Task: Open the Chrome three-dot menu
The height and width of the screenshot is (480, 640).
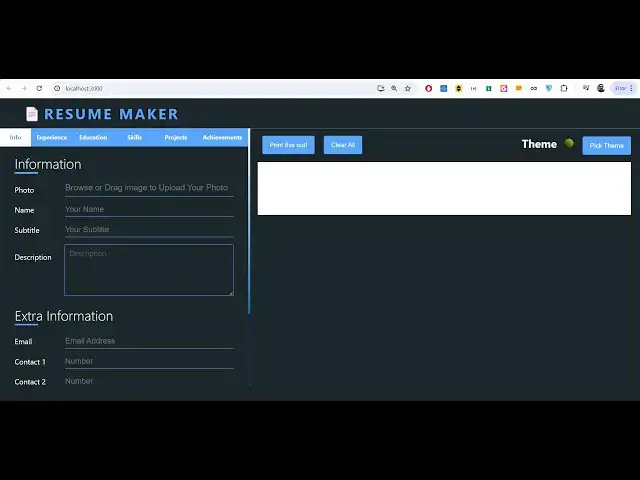Action: point(631,88)
